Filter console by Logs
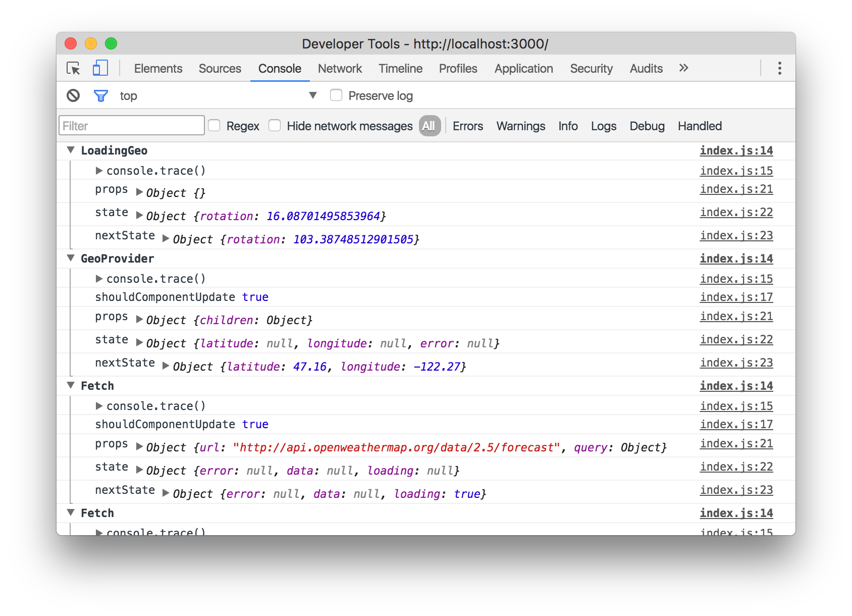Viewport: 852px width, 616px height. (x=604, y=126)
